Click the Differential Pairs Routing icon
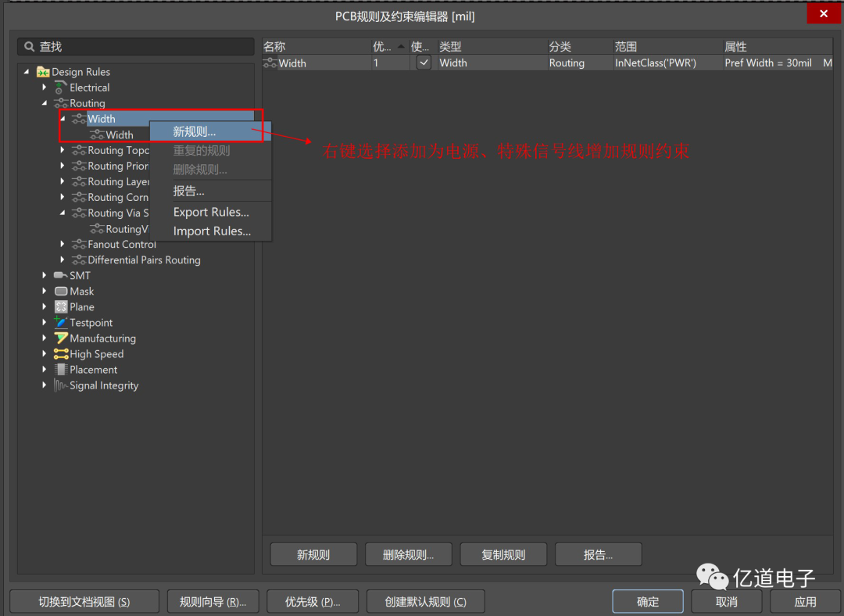 click(x=79, y=260)
